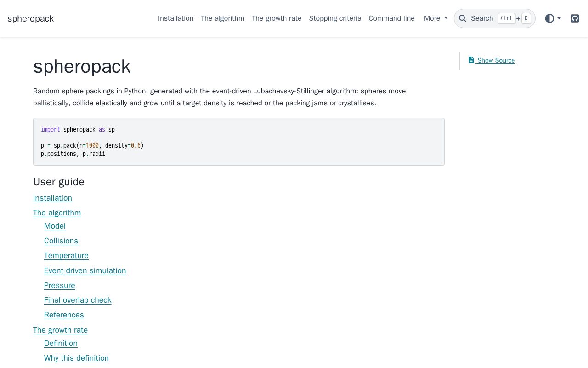Click the search magnifier icon

(463, 18)
